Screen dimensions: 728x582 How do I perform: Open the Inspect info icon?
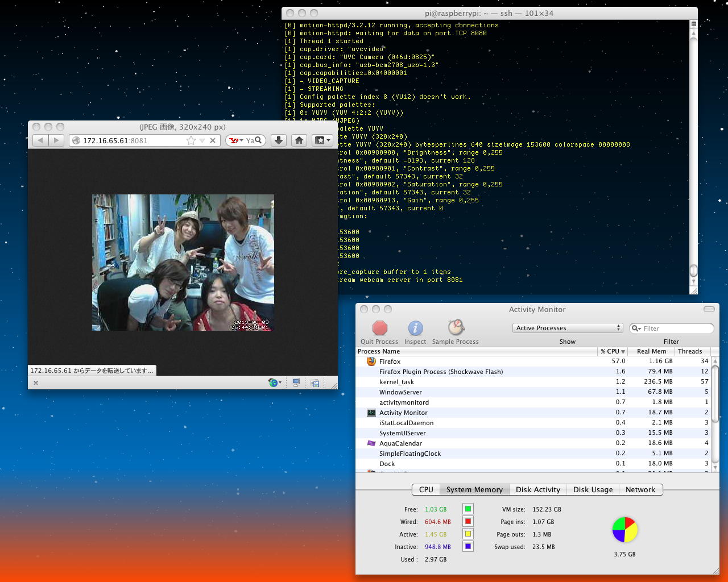(415, 329)
